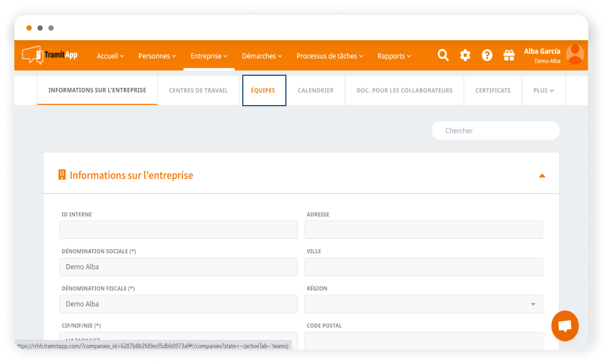Viewport: 609px width, 364px height.
Task: Open the chat support bubble
Action: pos(565,326)
